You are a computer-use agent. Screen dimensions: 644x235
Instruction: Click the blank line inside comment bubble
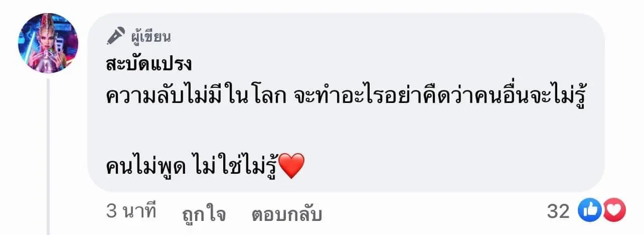pyautogui.click(x=346, y=134)
